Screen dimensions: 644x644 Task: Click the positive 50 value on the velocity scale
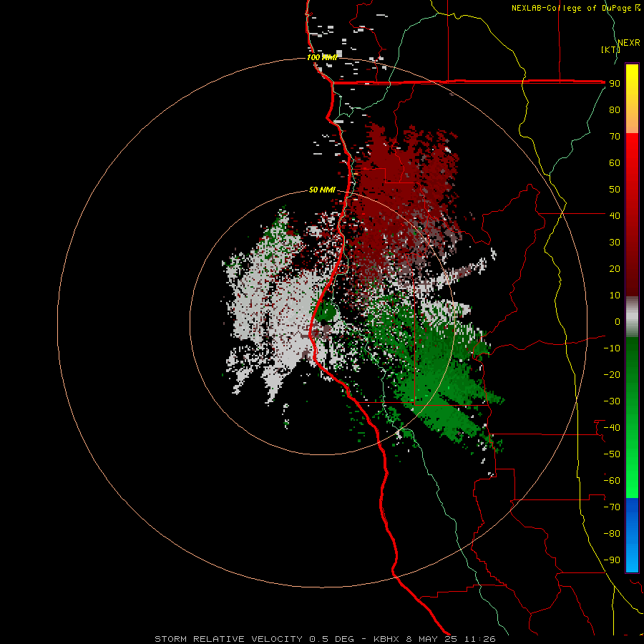click(x=615, y=190)
